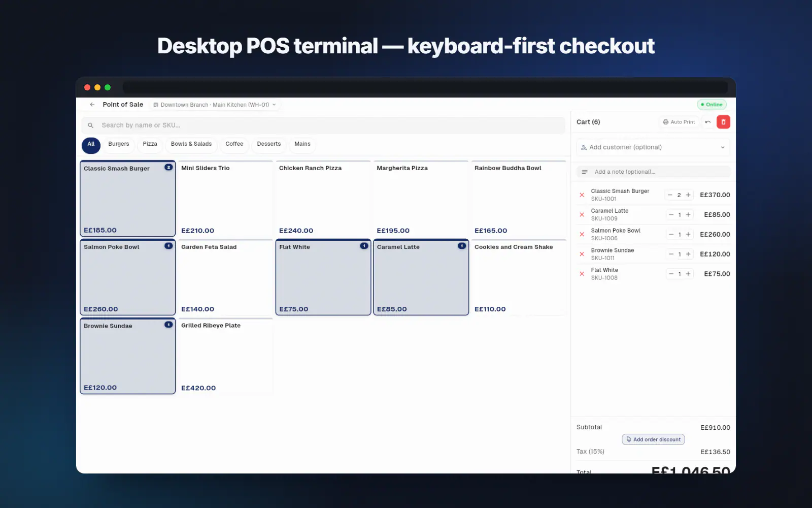Click the Classic Smash Burger product card

click(x=128, y=199)
